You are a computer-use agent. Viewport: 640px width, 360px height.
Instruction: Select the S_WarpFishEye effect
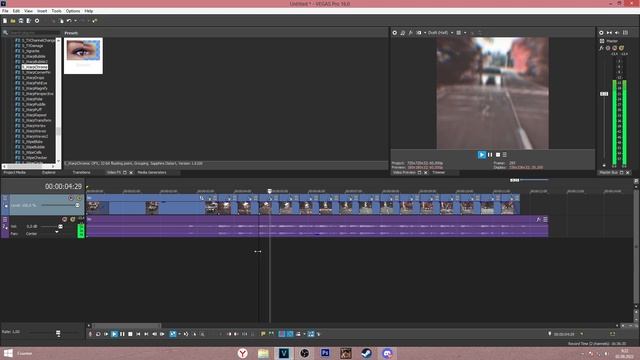pyautogui.click(x=35, y=83)
